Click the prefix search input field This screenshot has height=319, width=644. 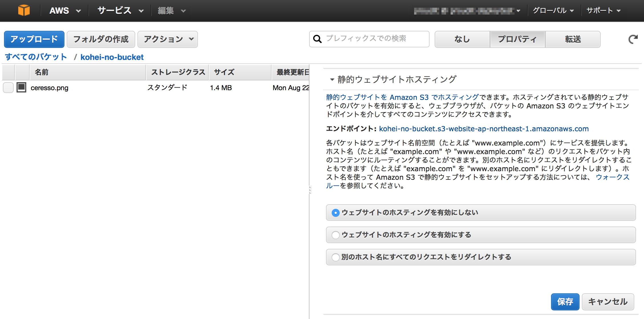pyautogui.click(x=371, y=39)
